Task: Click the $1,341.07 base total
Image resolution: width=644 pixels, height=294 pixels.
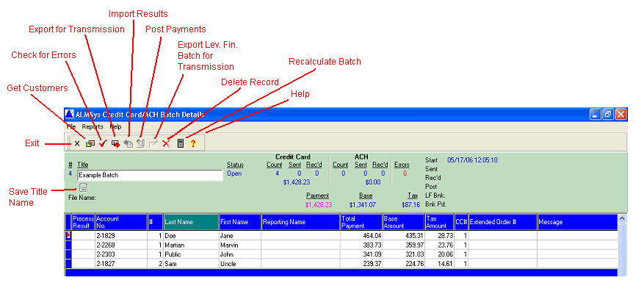Action: pos(362,204)
